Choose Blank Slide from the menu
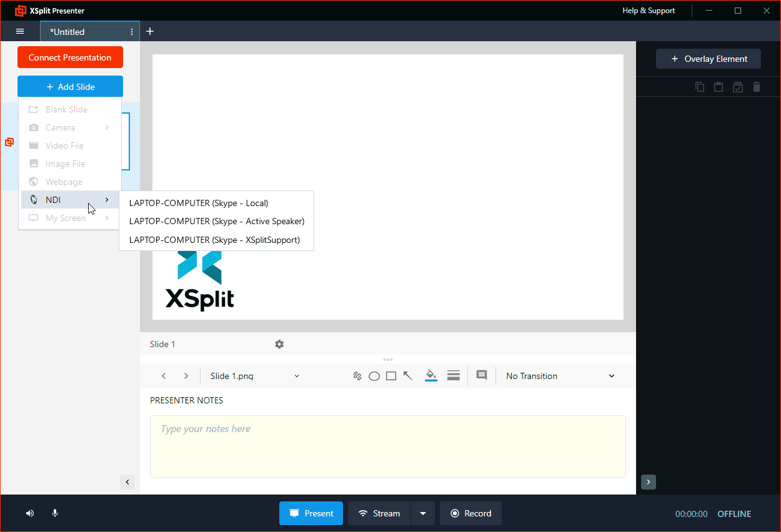This screenshot has height=532, width=781. (70, 109)
